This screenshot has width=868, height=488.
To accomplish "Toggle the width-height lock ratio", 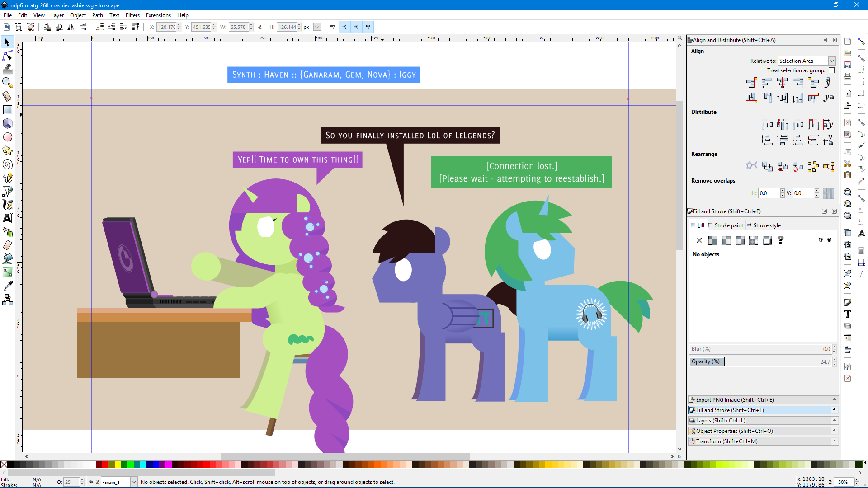I will pos(260,27).
